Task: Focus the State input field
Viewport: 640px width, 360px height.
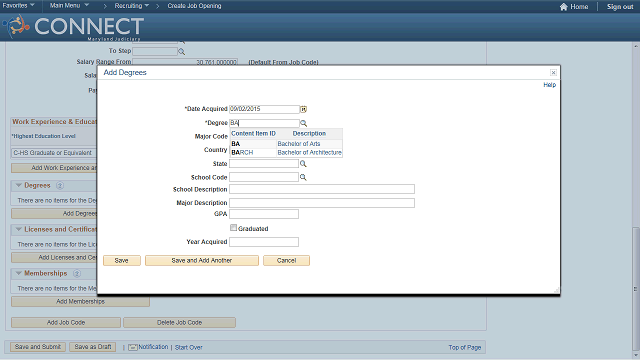Action: [264, 164]
